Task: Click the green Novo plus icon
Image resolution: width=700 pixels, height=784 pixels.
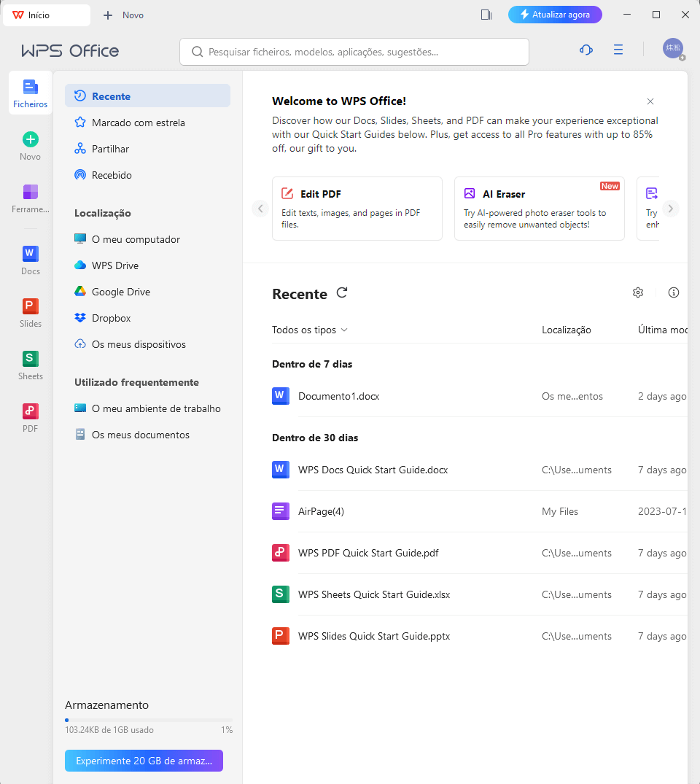Action: point(31,139)
